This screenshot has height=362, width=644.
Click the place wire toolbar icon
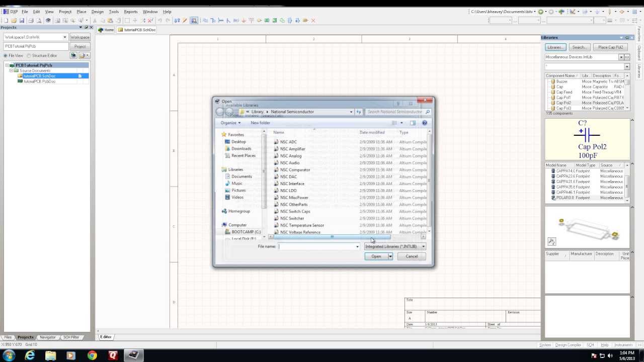[205, 21]
